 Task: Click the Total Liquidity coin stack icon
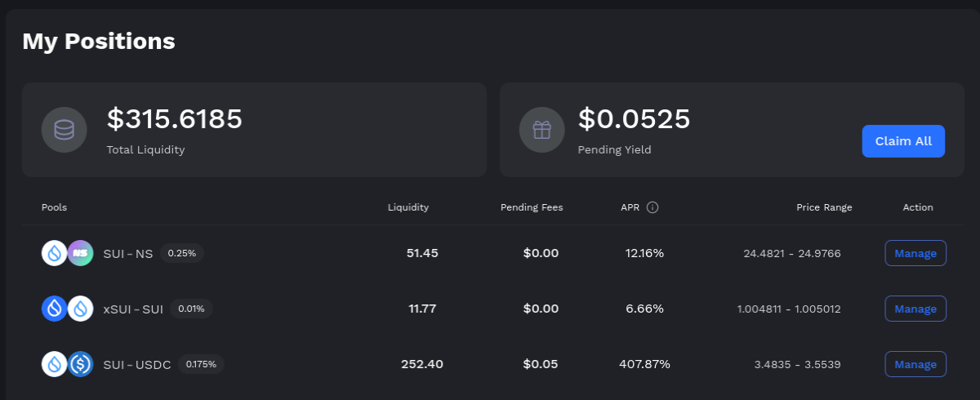pyautogui.click(x=64, y=130)
